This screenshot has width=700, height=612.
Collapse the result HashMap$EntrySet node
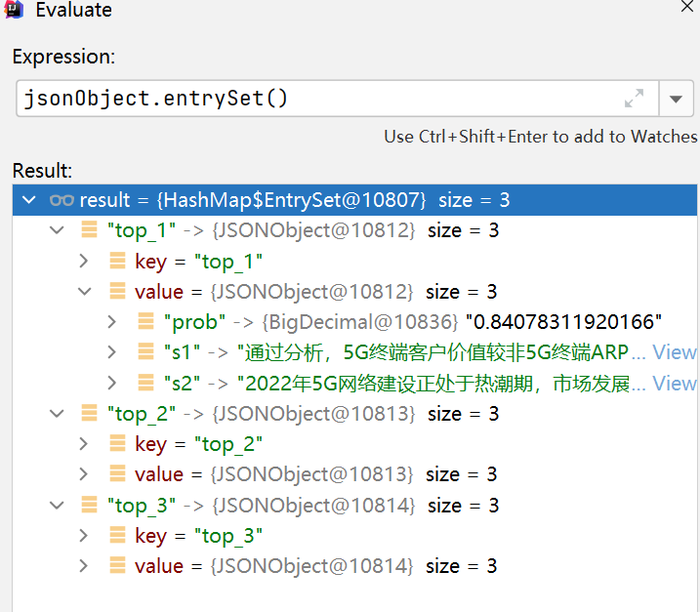pos(29,199)
